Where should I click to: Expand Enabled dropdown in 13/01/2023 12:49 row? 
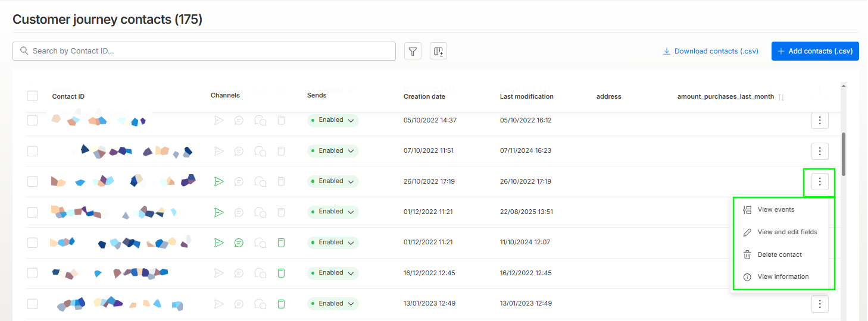(333, 304)
